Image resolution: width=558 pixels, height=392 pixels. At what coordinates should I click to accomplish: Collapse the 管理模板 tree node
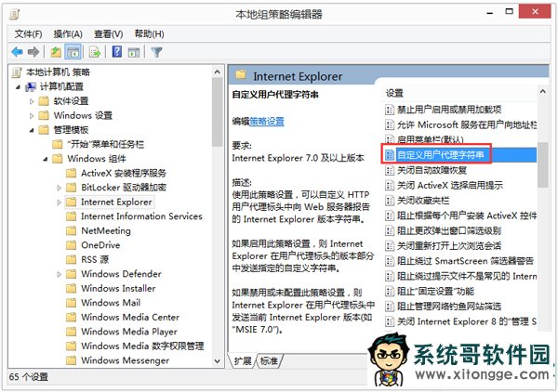[33, 130]
